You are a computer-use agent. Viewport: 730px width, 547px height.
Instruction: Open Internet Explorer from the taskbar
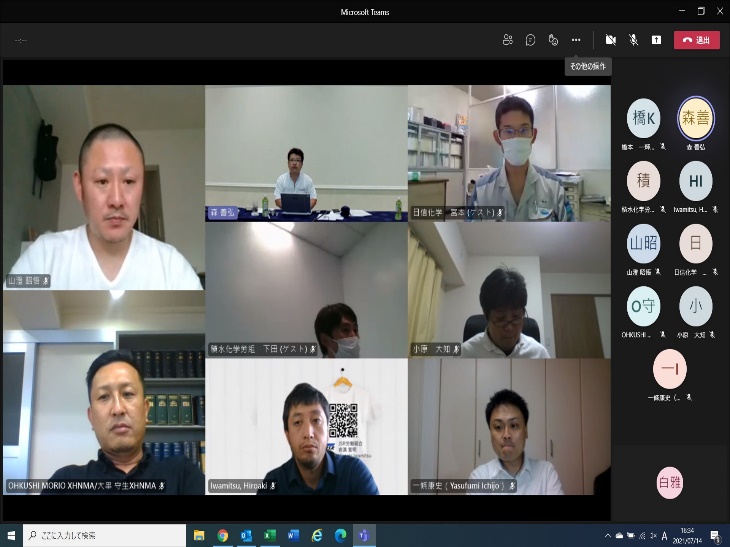[x=317, y=535]
